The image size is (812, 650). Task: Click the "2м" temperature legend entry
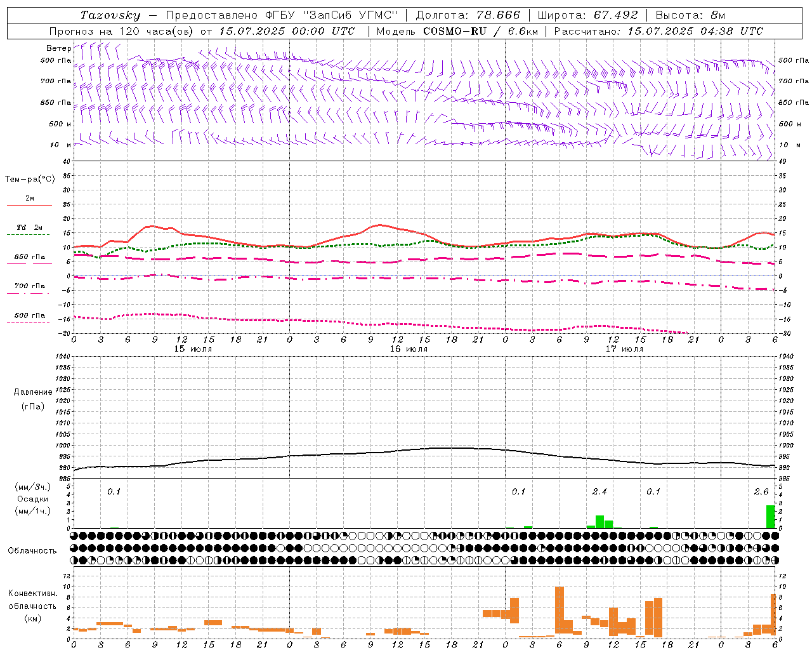(x=30, y=199)
